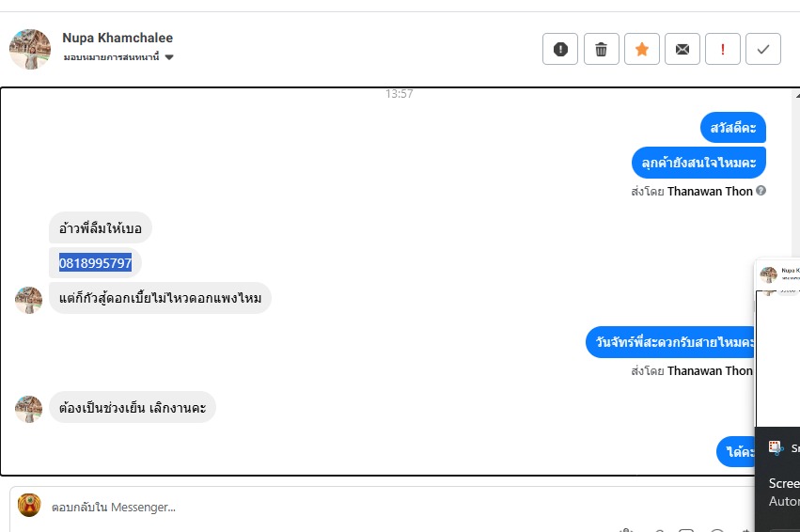Mark conversation done with the checkmark button
Viewport: 800px width, 532px height.
[763, 49]
